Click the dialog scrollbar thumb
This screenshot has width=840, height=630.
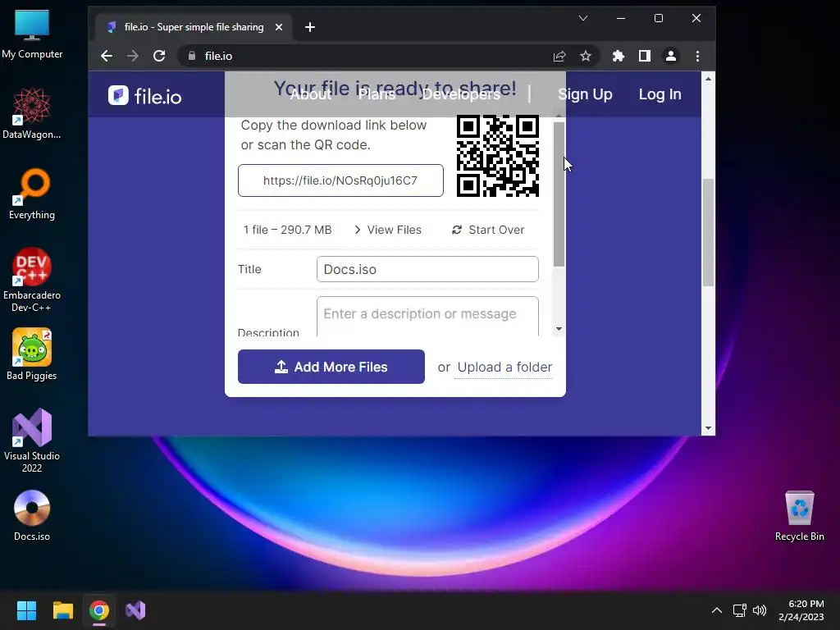(559, 194)
